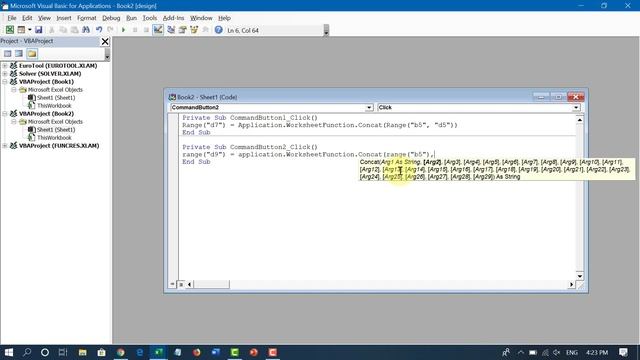The width and height of the screenshot is (640, 360).
Task: Collapse the VBAProject (Book1) node
Action: click(x=5, y=82)
